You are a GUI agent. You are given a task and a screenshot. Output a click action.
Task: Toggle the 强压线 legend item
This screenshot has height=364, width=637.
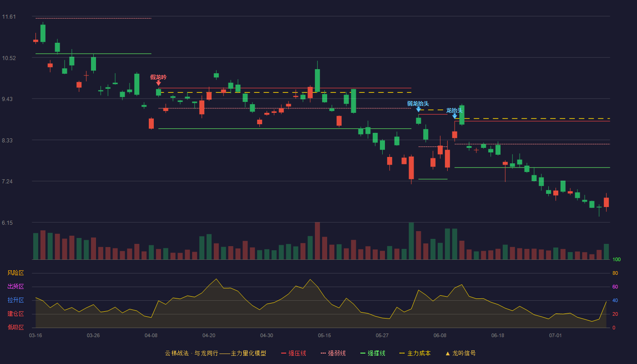coord(293,353)
